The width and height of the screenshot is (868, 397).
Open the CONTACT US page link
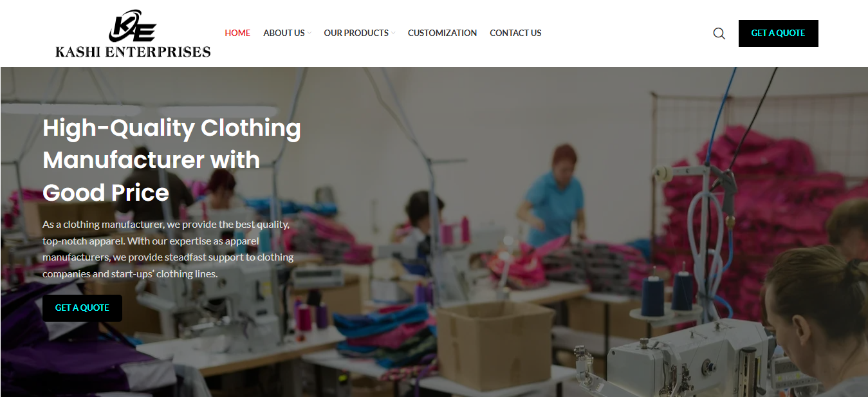[515, 33]
